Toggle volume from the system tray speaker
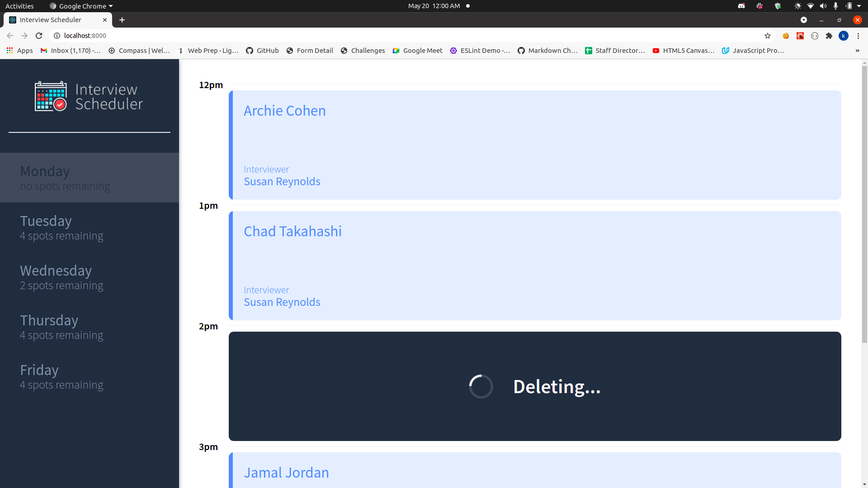The image size is (868, 488). [823, 6]
